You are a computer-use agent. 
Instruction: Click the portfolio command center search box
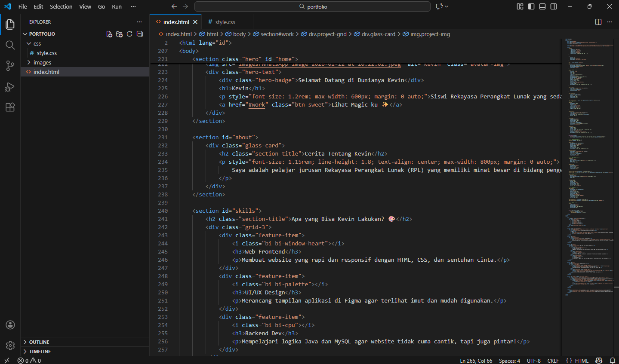[312, 6]
